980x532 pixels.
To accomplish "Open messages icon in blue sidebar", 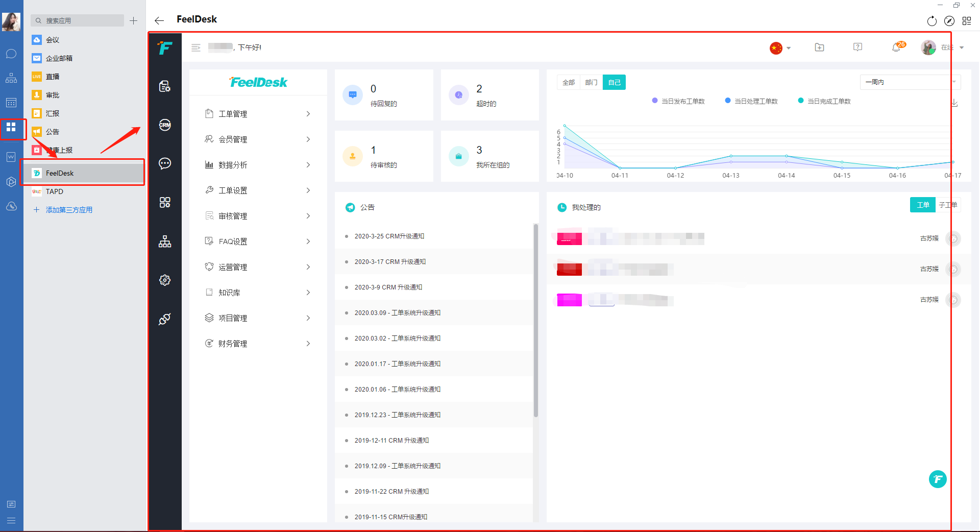I will coord(11,54).
